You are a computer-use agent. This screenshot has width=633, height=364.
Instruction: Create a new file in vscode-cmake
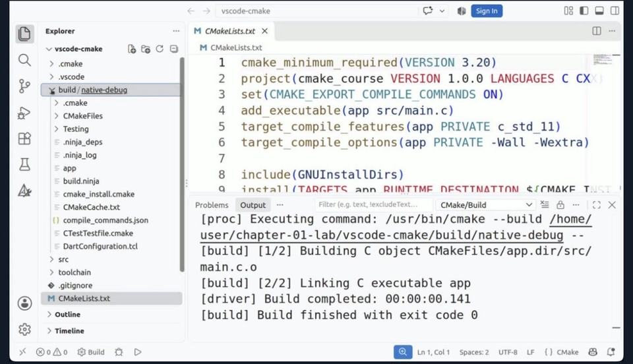132,49
